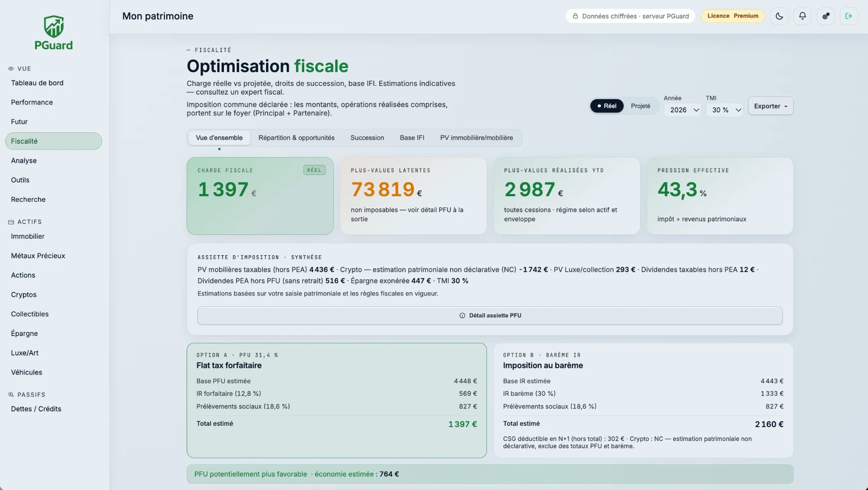868x490 pixels.
Task: Click the 73 819 € latent gains value
Action: (x=386, y=190)
